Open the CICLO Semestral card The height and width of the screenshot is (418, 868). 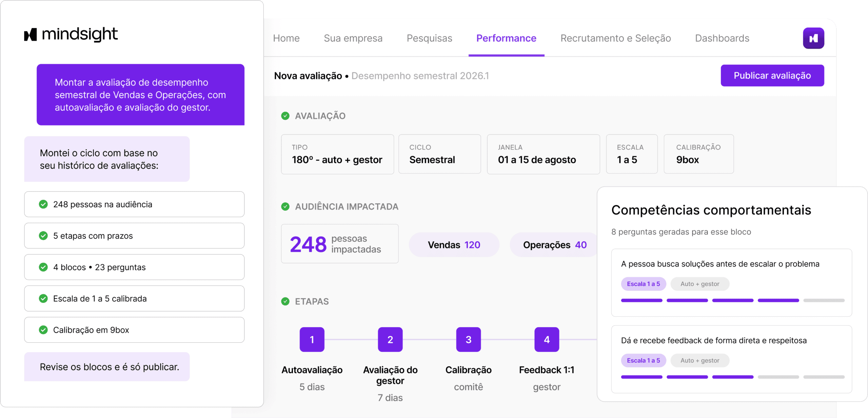[x=439, y=154]
